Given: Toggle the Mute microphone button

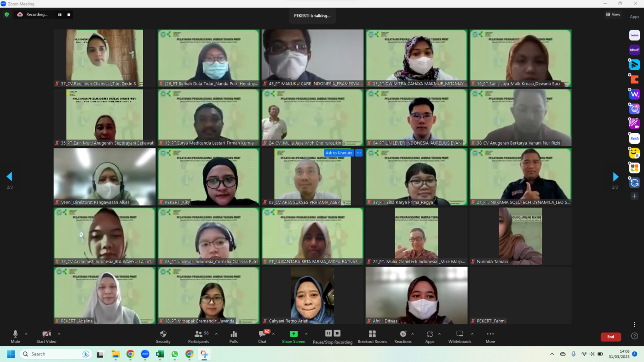Looking at the screenshot, I should [15, 336].
